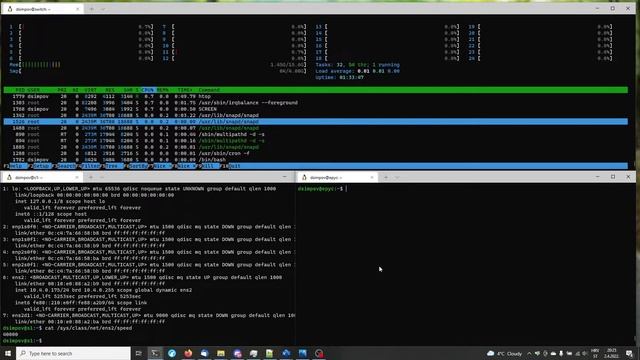This screenshot has width=640, height=360.
Task: Select the SCREEN process row
Action: 316,109
